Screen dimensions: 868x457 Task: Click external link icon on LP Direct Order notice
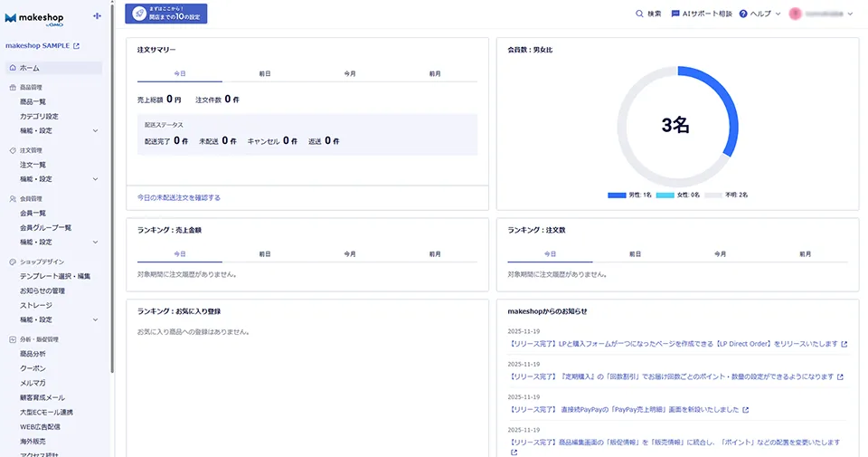(x=844, y=345)
